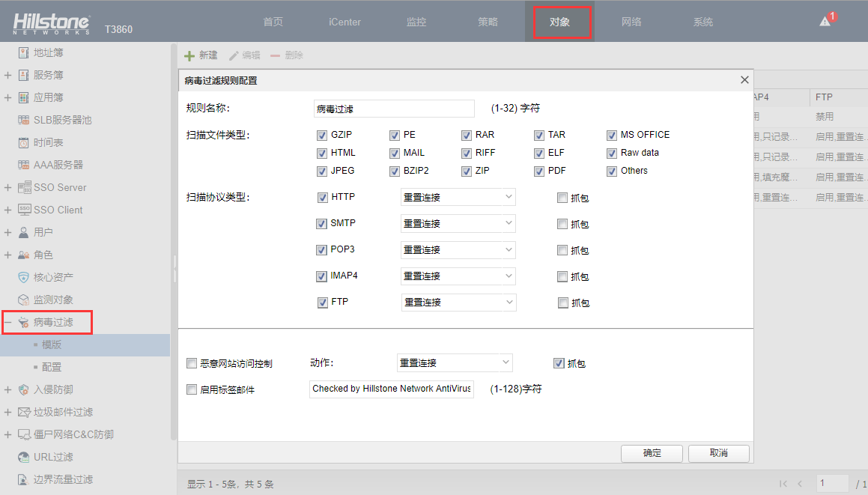Image resolution: width=868 pixels, height=495 pixels.
Task: Click the 病毒过滤 virus filter icon
Action: coord(23,322)
